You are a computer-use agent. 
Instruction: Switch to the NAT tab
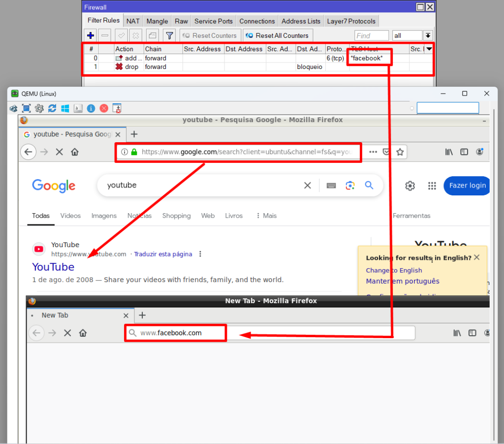click(133, 21)
